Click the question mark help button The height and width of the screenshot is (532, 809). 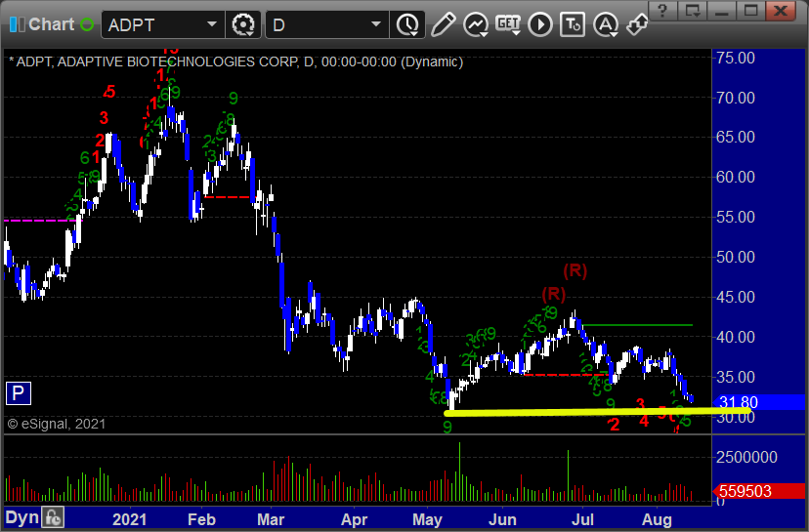[x=662, y=11]
